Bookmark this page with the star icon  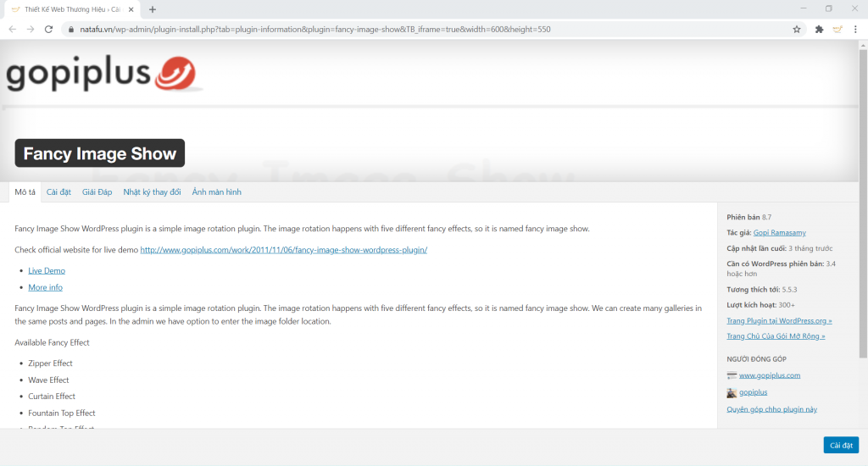click(797, 30)
